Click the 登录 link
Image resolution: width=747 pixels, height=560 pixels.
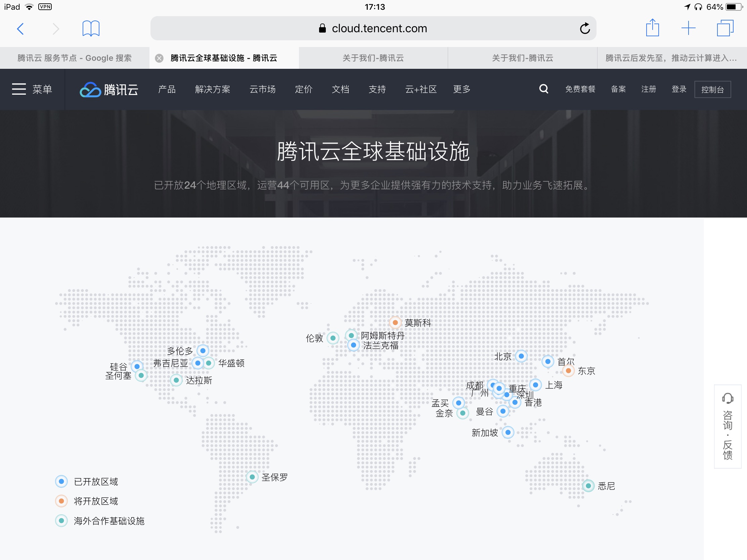coord(679,89)
